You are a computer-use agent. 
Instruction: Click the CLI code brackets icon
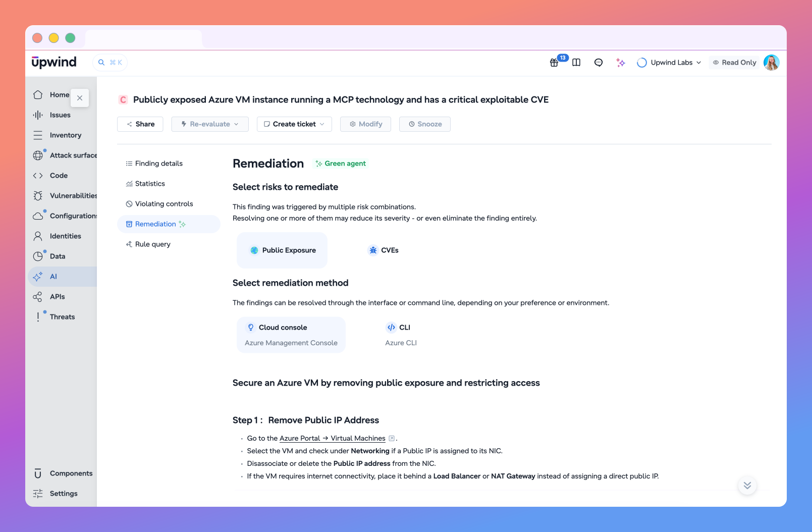click(x=391, y=328)
